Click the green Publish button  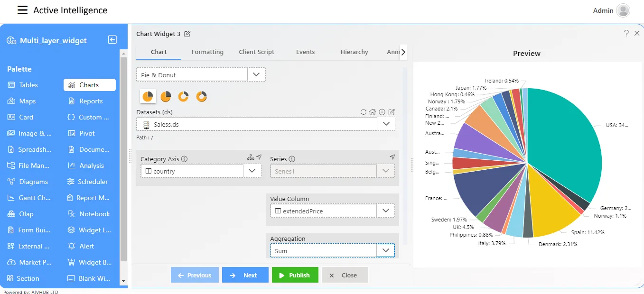295,275
